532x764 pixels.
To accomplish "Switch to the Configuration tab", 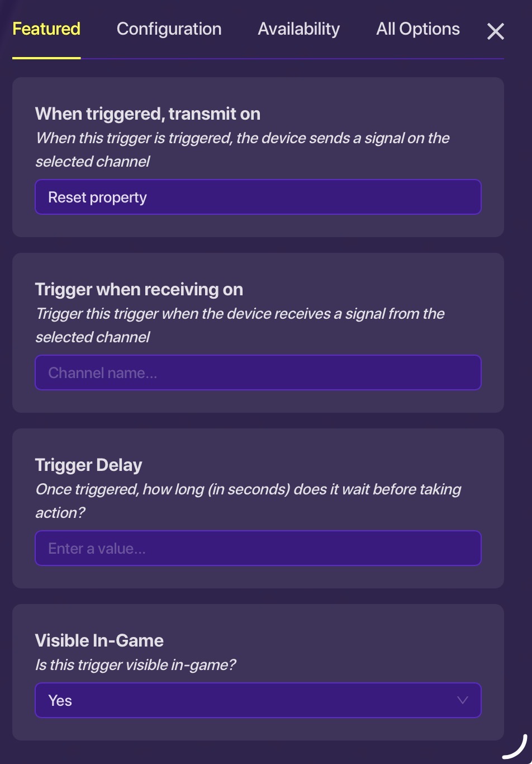I will pos(169,29).
